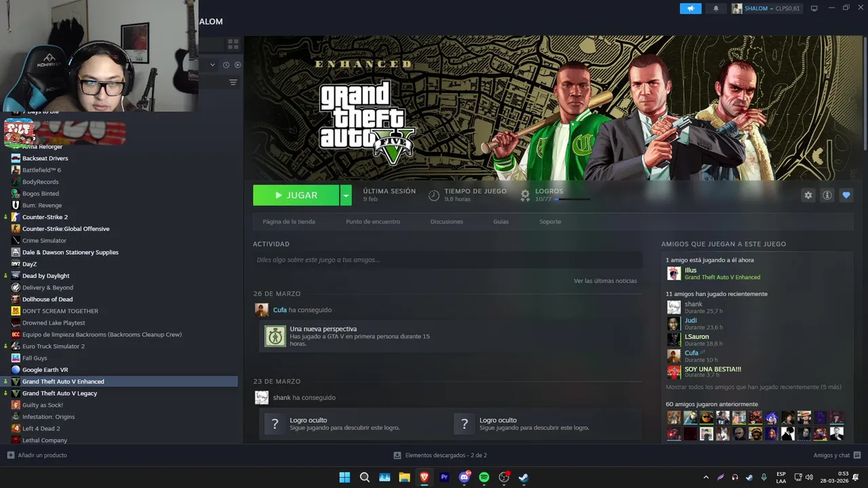Toggle favorite heart for this game
This screenshot has height=488, width=868.
[x=846, y=195]
